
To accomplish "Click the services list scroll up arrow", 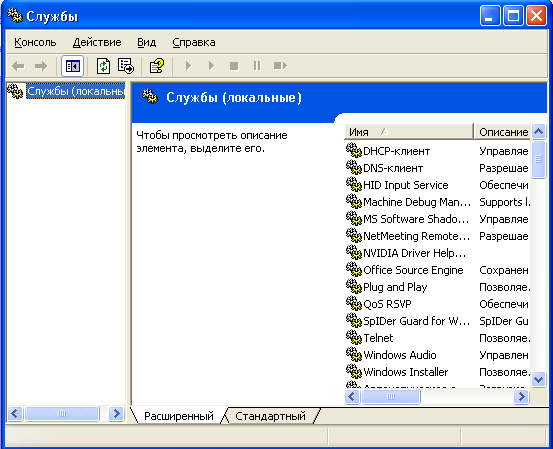I will pos(538,132).
